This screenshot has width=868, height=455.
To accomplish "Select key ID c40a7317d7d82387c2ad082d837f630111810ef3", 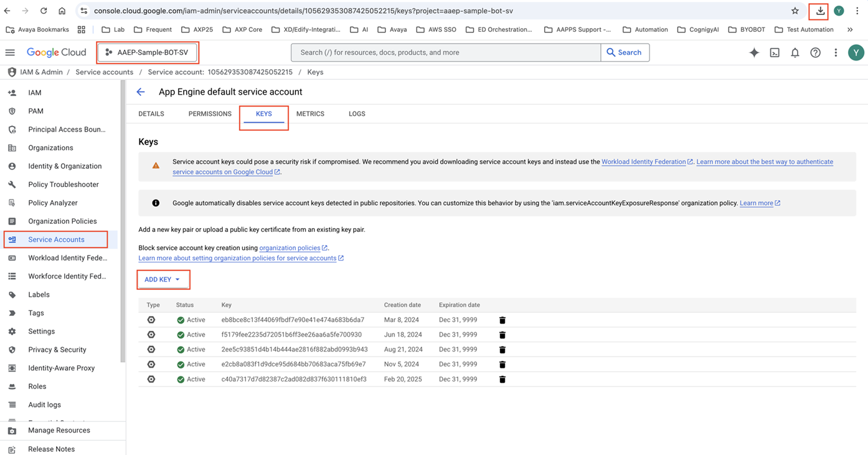I will click(x=294, y=380).
